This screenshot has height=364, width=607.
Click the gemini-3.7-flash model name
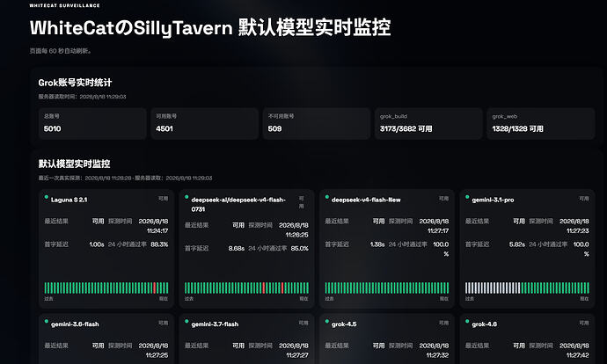[x=215, y=324]
